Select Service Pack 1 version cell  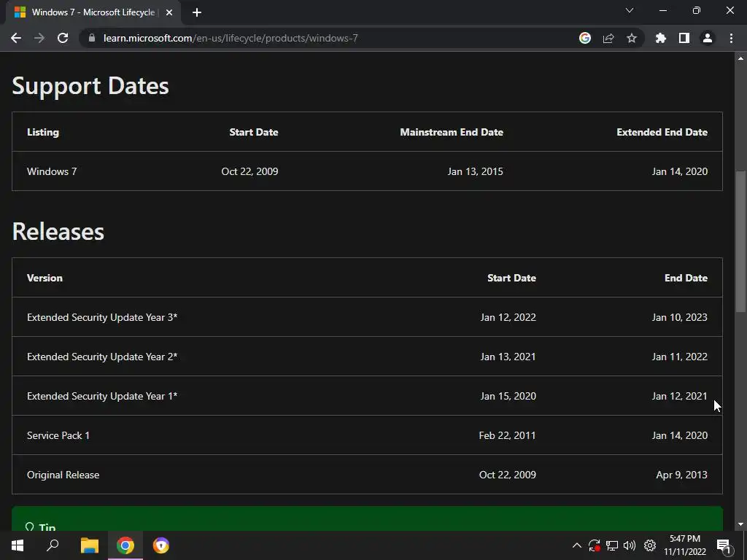pyautogui.click(x=58, y=436)
